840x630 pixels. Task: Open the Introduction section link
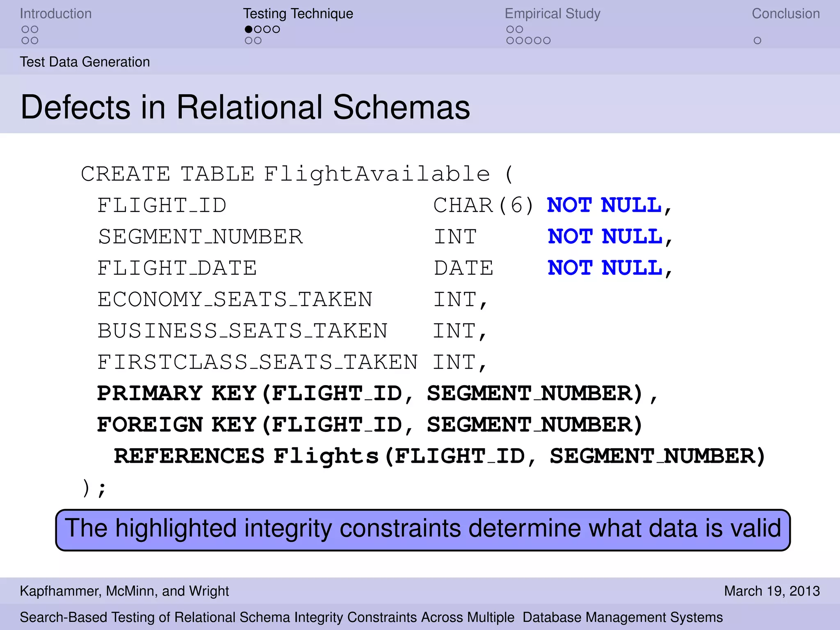[x=56, y=14]
